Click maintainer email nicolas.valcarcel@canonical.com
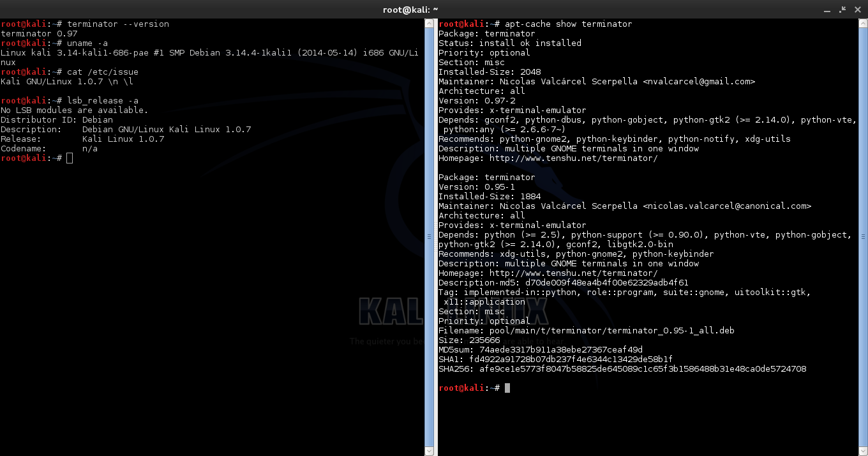The height and width of the screenshot is (456, 868). coord(727,206)
